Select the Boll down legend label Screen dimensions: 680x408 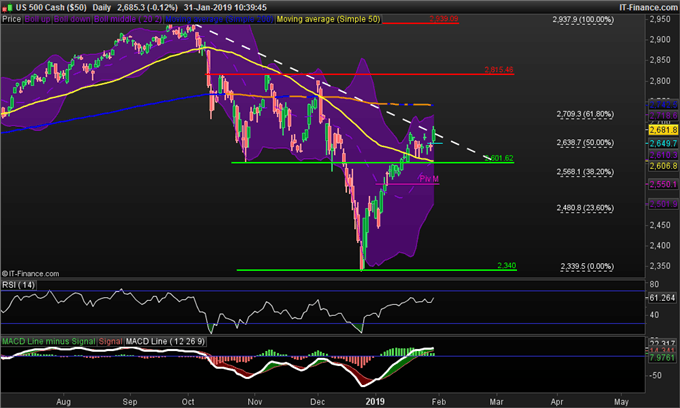[72, 19]
